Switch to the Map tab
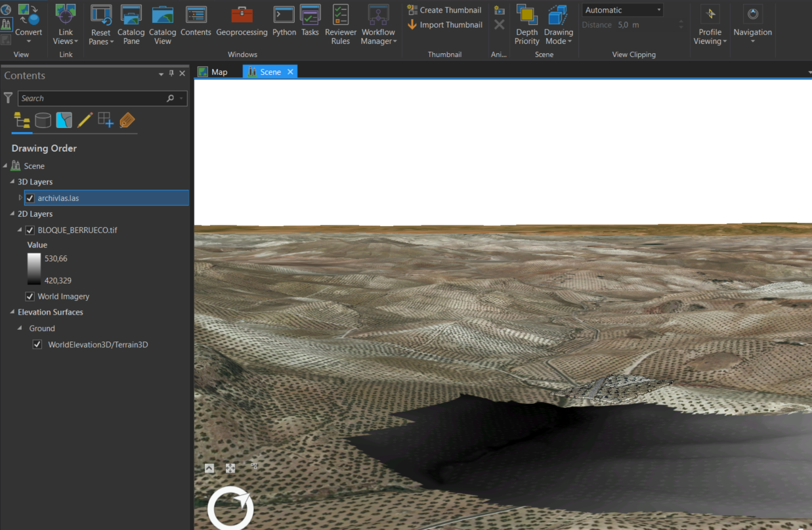This screenshot has height=530, width=812. (213, 72)
